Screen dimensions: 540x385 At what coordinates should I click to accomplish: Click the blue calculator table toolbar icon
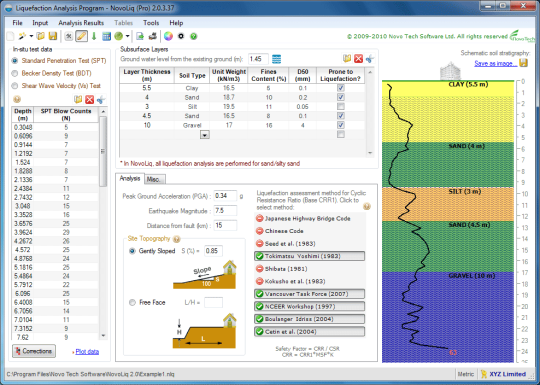coord(106,36)
